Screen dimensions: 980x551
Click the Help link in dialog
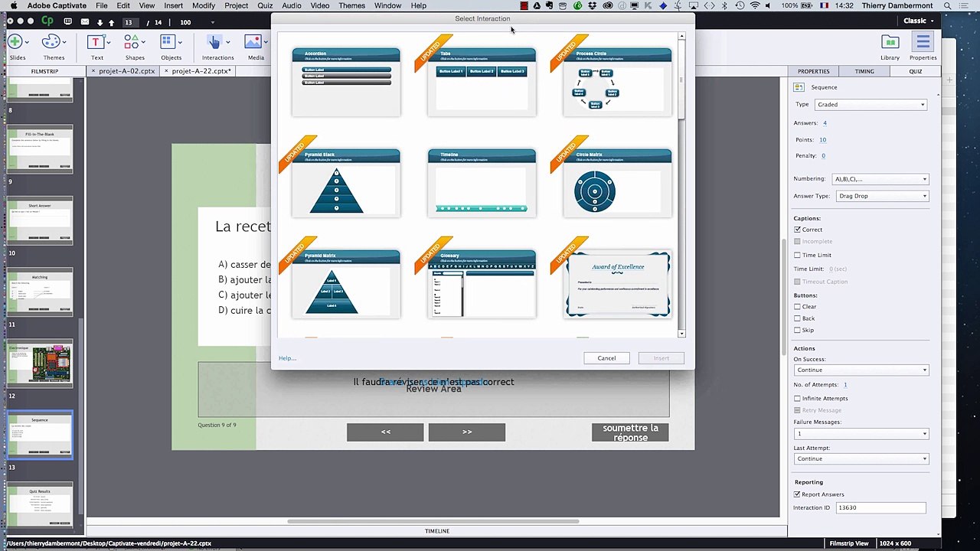287,358
